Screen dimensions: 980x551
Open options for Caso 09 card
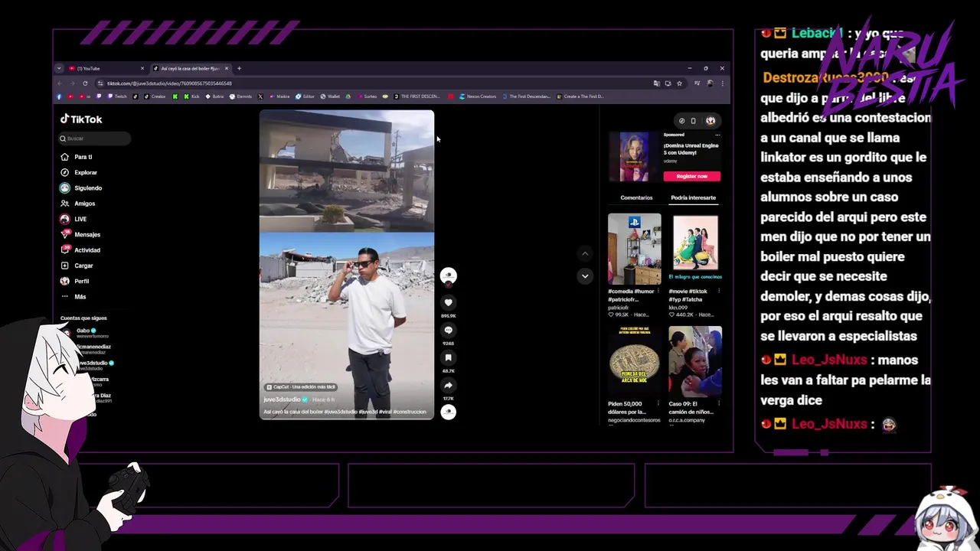click(x=720, y=403)
